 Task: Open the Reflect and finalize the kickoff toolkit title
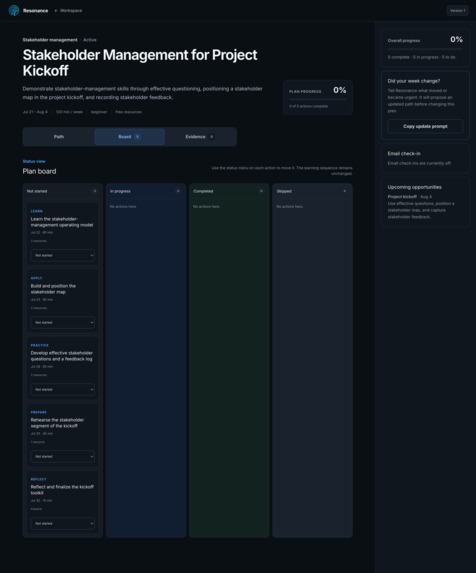62,490
